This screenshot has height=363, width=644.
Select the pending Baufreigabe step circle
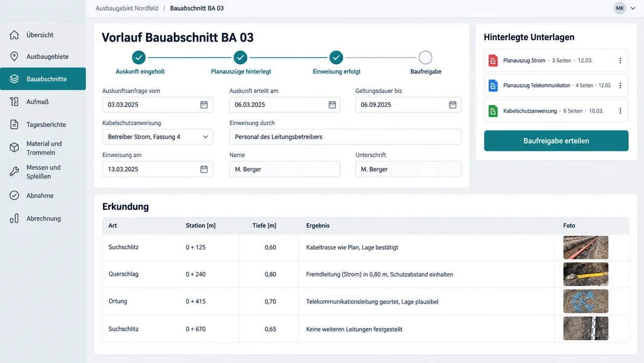coord(426,58)
